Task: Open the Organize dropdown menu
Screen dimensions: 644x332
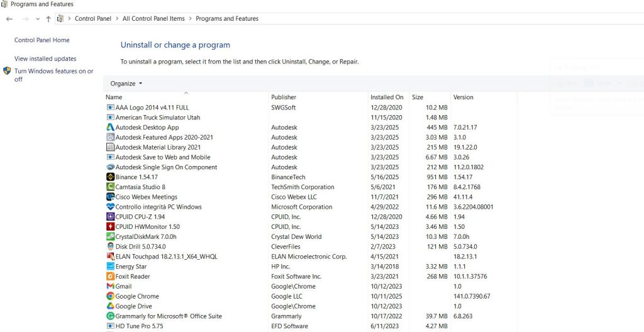Action: tap(126, 84)
